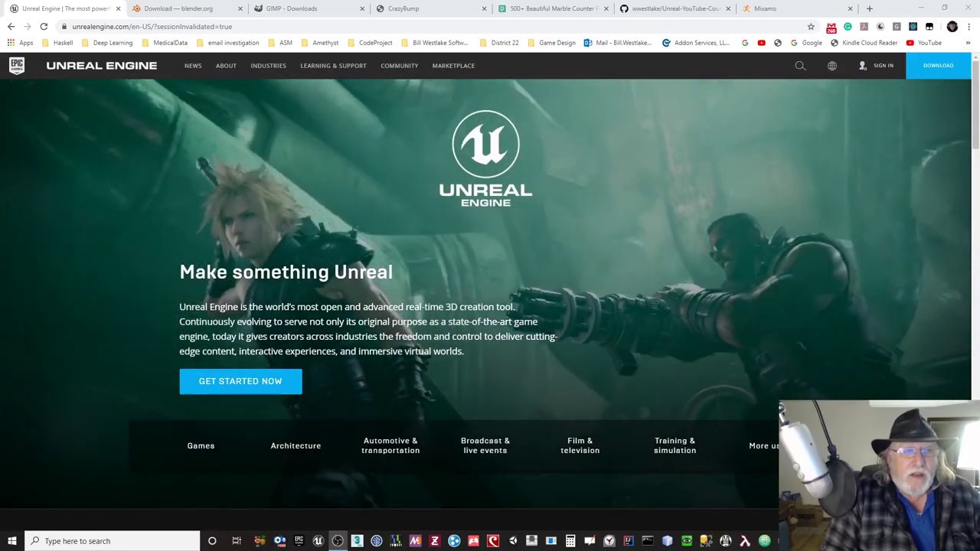Open Task View on the taskbar
Viewport: 980px width, 551px height.
tap(237, 541)
